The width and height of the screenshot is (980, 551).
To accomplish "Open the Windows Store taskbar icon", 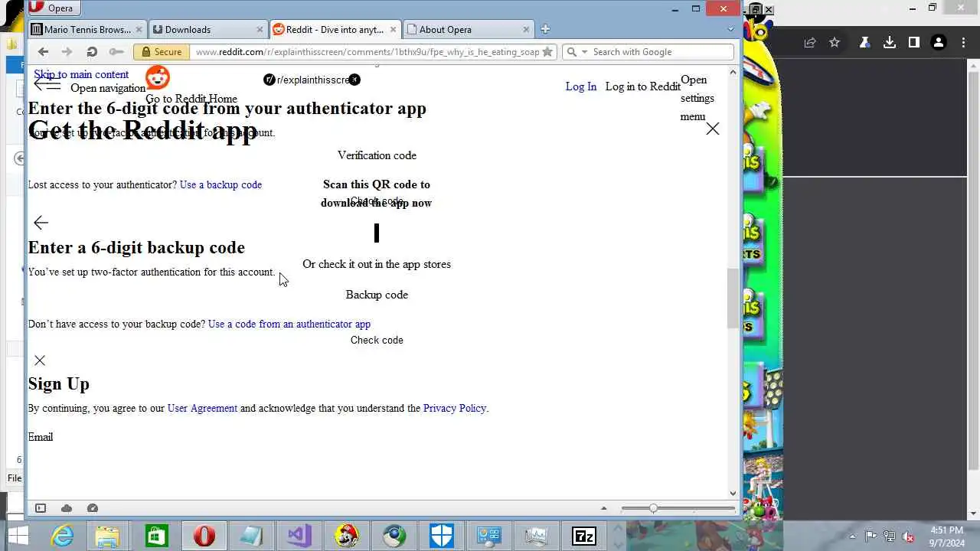I will 156,536.
